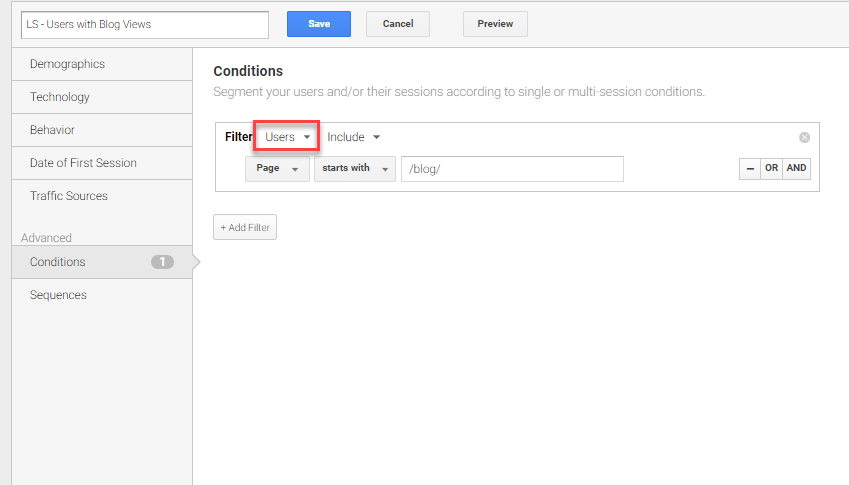Click the Save button

tap(319, 24)
